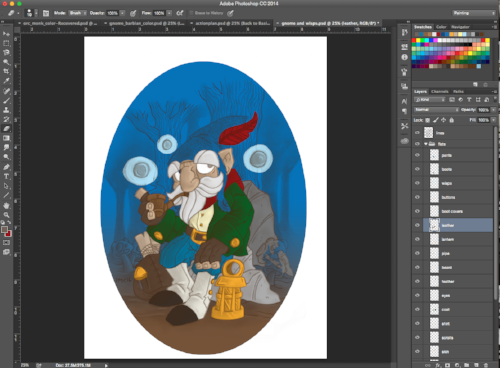Enable Erase to History checkbox
This screenshot has width=500, height=368.
(191, 13)
